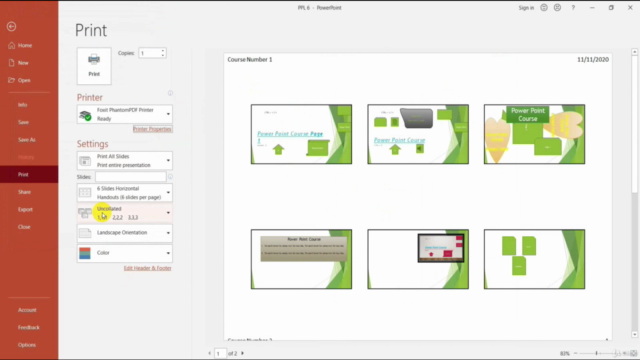Increase copies with the up spinner arrow
The image size is (640, 360).
(x=163, y=51)
